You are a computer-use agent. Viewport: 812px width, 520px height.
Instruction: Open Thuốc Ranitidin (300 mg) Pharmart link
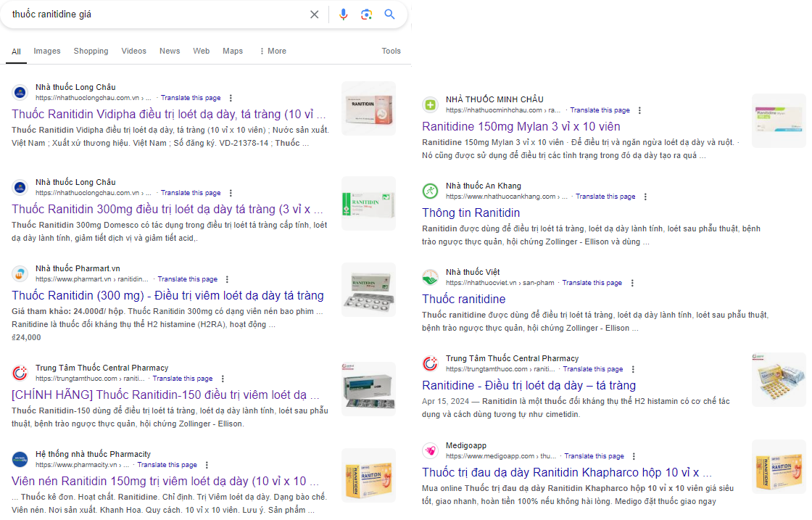click(167, 296)
